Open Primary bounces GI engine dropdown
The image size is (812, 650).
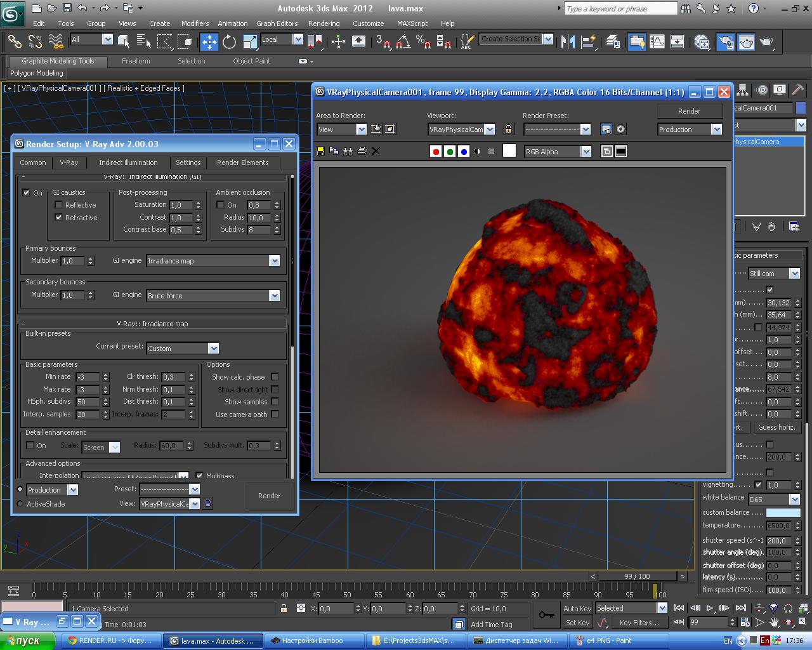[274, 261]
